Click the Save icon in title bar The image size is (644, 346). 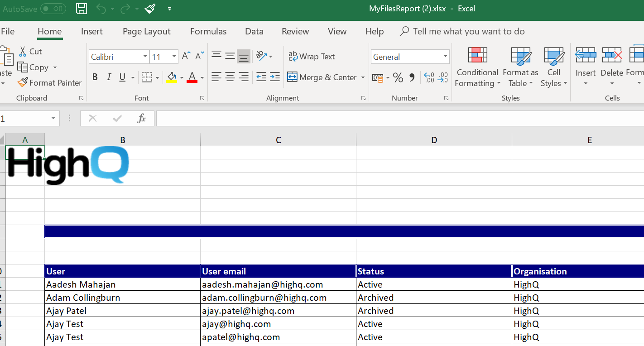82,9
